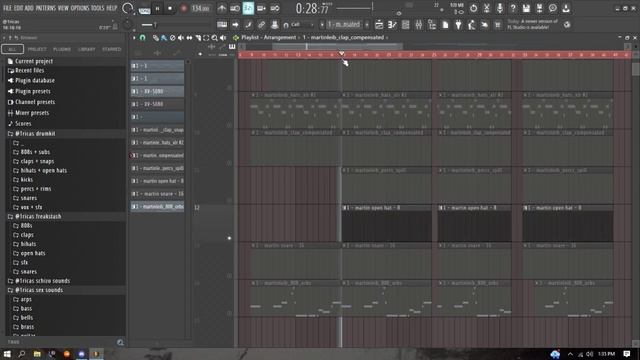Screen dimensions: 640x360
Task: Toggle loop recording icon
Action: click(275, 8)
